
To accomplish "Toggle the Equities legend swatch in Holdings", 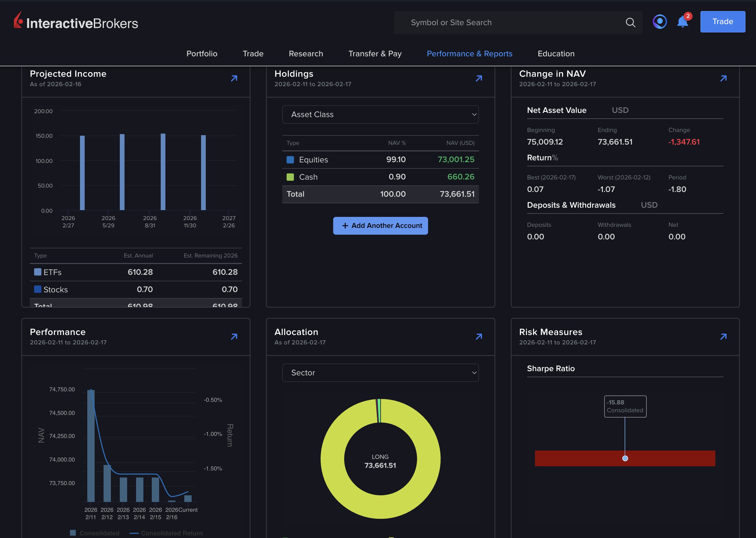I will coord(290,159).
